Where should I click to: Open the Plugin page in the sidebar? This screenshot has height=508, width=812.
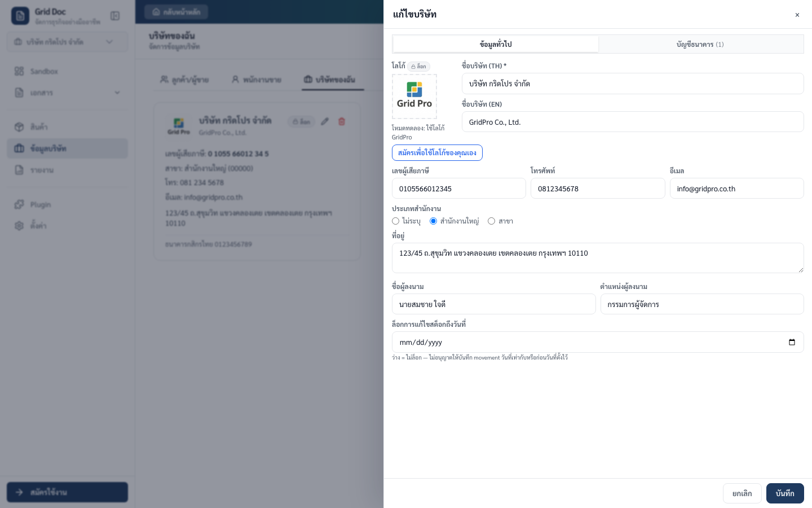tap(41, 204)
